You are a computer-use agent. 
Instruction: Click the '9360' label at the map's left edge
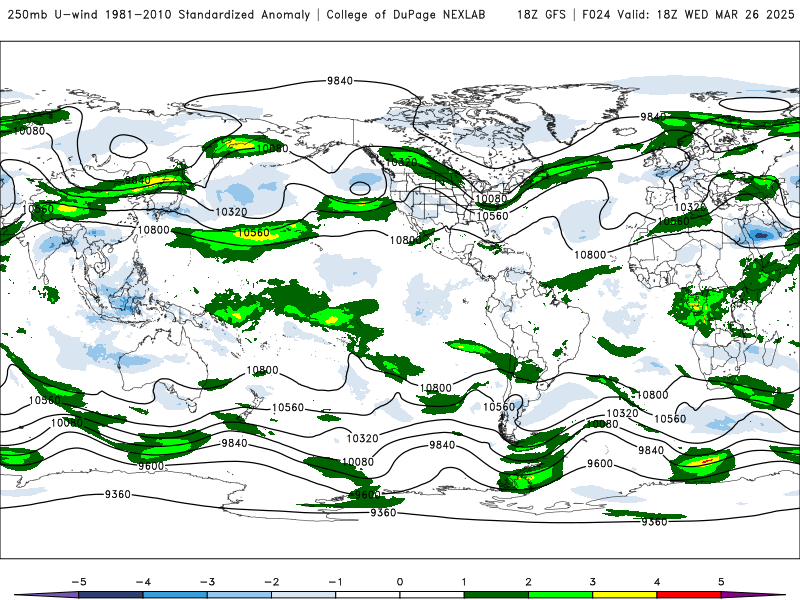click(x=118, y=494)
